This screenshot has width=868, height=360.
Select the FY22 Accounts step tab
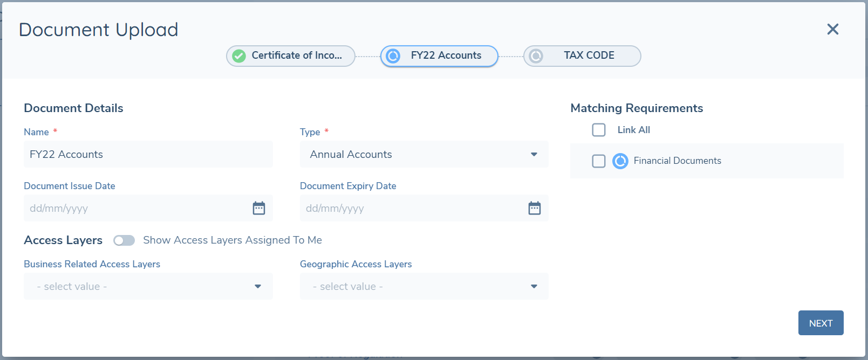tap(446, 56)
